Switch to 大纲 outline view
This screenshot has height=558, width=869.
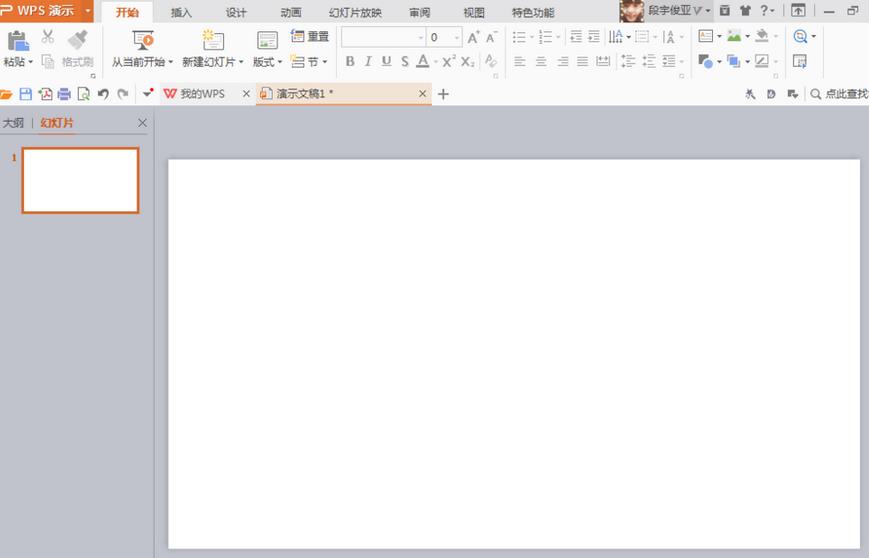(13, 123)
